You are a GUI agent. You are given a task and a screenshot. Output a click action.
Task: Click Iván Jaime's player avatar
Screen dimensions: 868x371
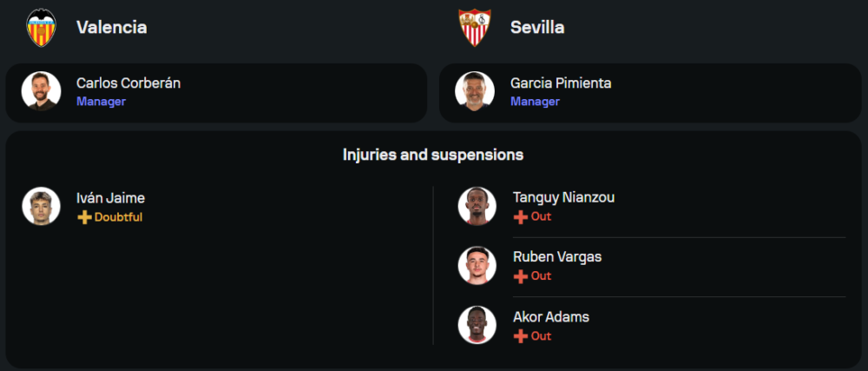pyautogui.click(x=41, y=206)
